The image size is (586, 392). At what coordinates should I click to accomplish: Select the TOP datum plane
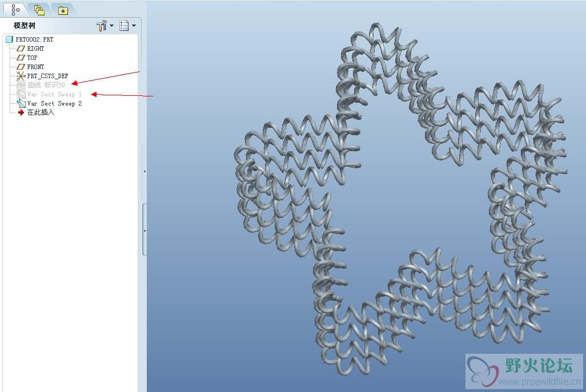pos(32,58)
